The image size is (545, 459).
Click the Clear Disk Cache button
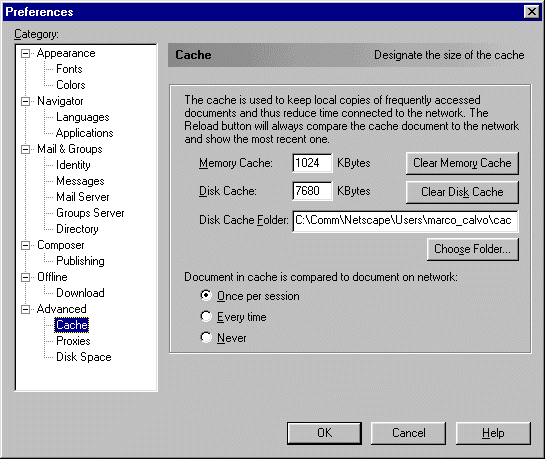tap(462, 192)
